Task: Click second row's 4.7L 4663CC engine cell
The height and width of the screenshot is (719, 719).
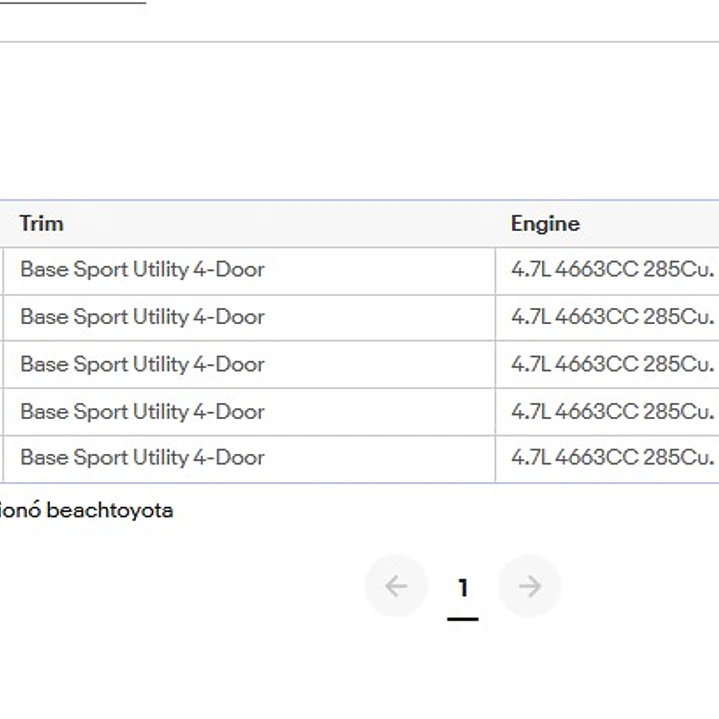Action: click(607, 318)
